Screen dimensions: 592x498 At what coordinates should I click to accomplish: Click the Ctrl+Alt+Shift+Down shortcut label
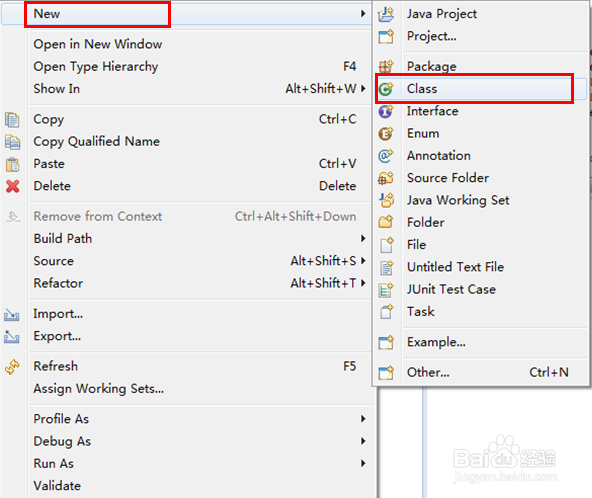click(x=296, y=216)
